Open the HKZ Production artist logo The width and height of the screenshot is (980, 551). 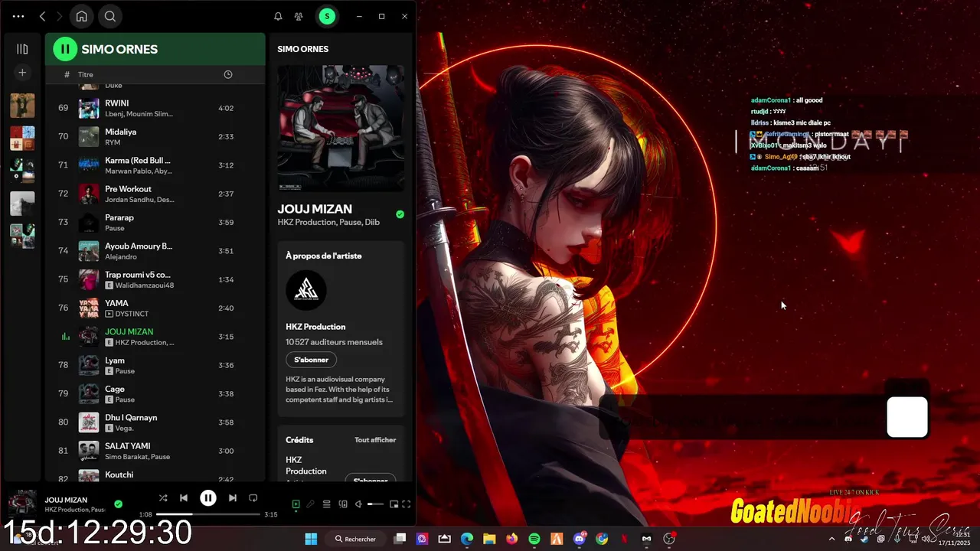pos(306,291)
